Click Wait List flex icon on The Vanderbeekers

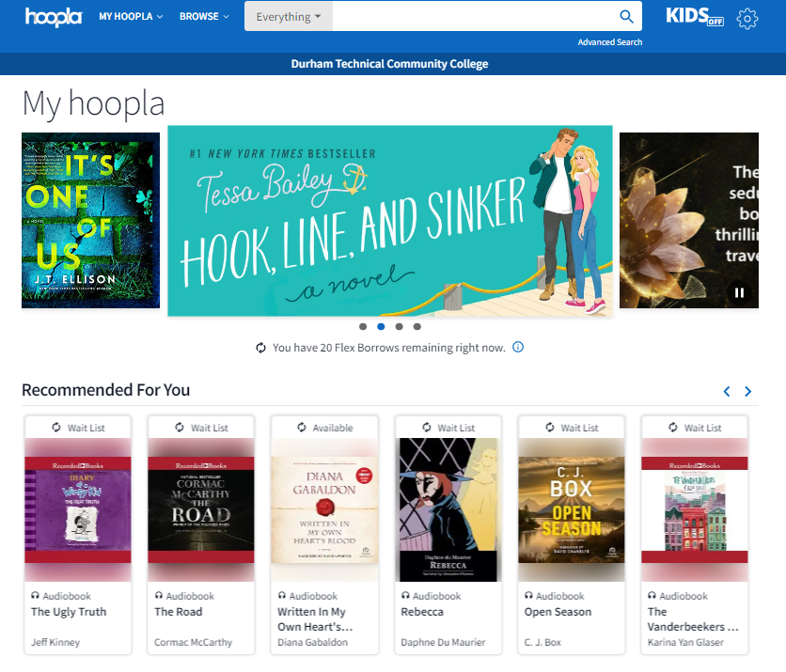click(x=673, y=428)
